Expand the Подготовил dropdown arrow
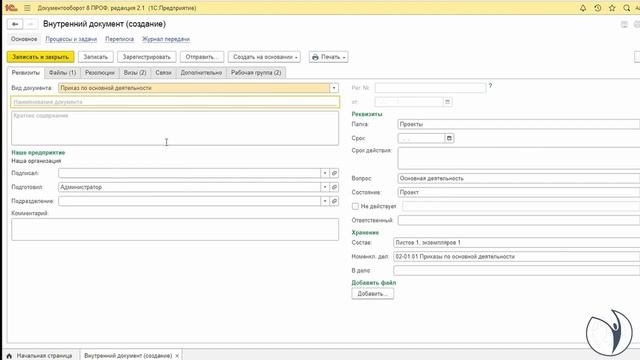The height and width of the screenshot is (360, 640). (325, 187)
